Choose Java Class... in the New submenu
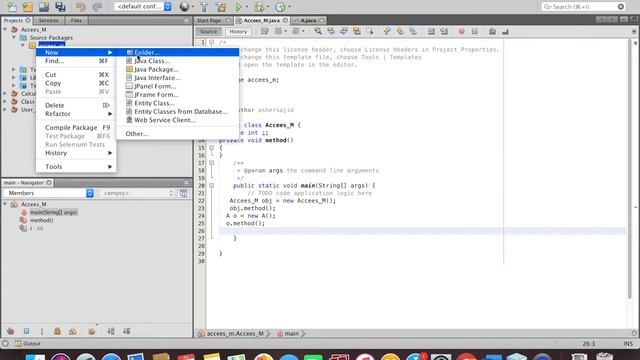640x360 pixels. point(178,61)
